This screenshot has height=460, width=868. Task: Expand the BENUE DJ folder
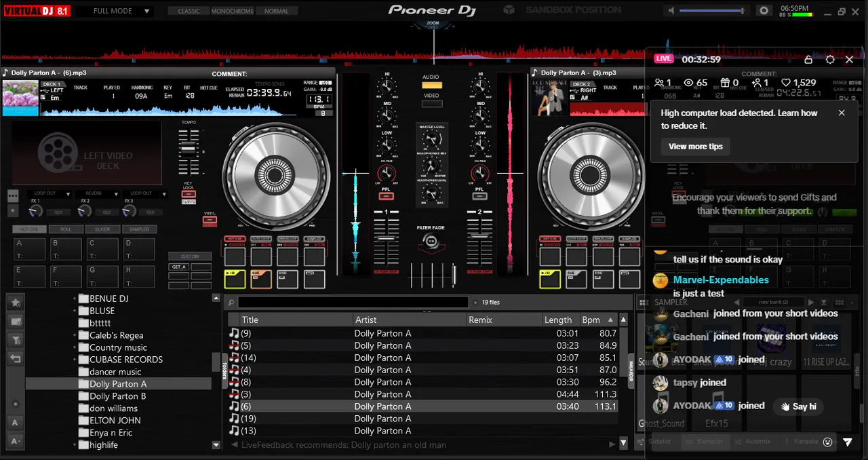point(75,299)
